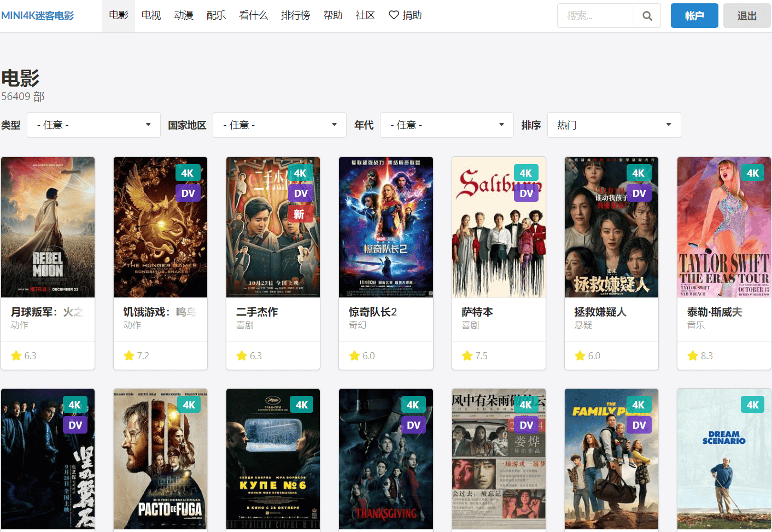772x532 pixels.
Task: Click the 56409 部 movie count text
Action: pos(23,96)
